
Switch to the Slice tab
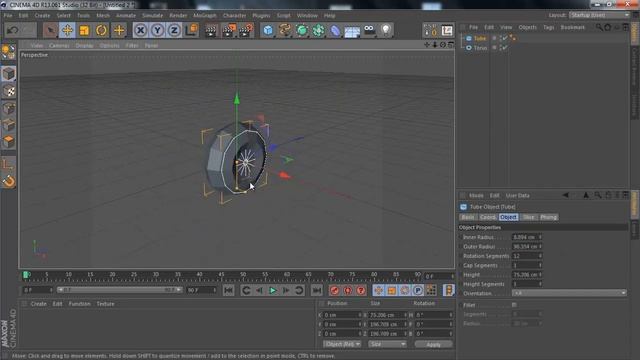click(529, 217)
